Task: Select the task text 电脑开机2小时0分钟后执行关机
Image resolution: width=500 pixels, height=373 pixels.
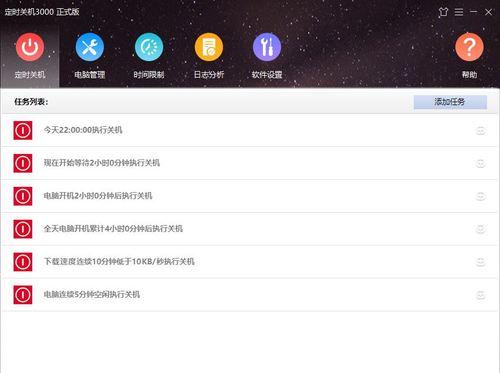Action: tap(98, 196)
